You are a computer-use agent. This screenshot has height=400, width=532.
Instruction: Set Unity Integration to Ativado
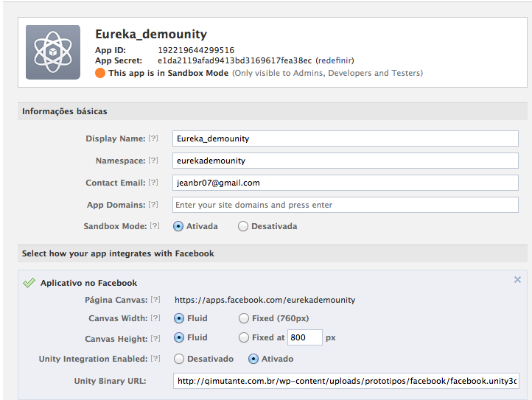coord(253,359)
